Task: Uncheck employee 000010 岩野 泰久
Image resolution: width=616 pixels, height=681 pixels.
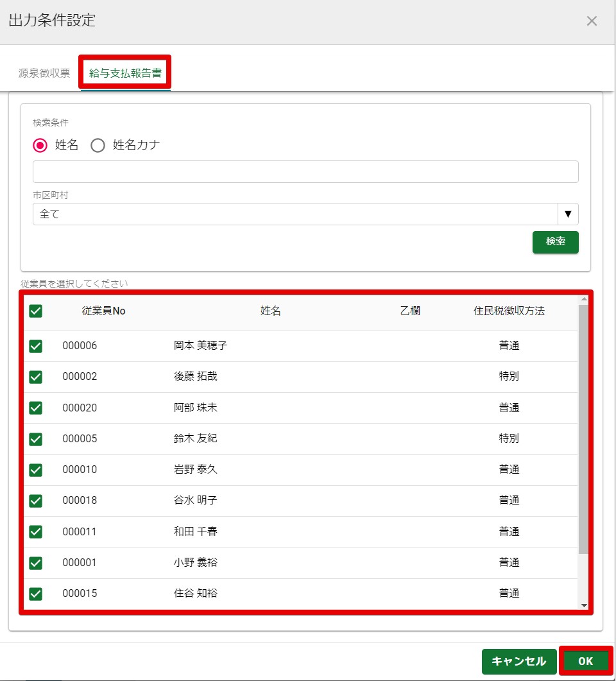Action: click(x=36, y=470)
